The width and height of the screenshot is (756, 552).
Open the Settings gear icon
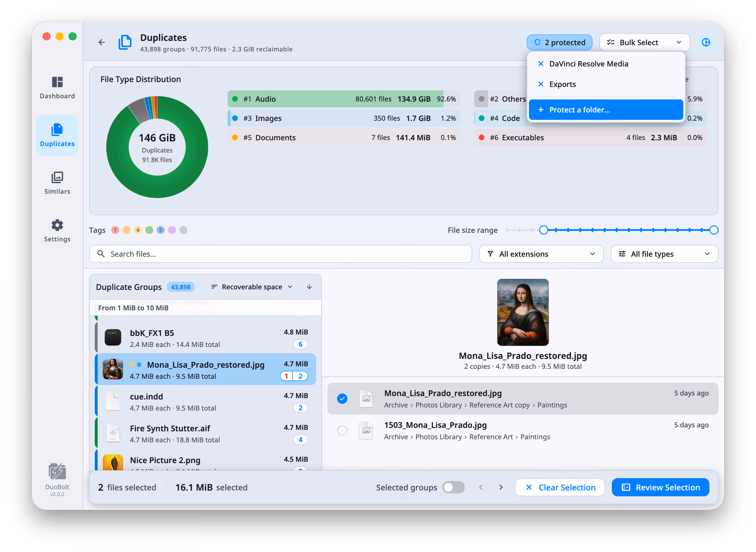coord(57,225)
